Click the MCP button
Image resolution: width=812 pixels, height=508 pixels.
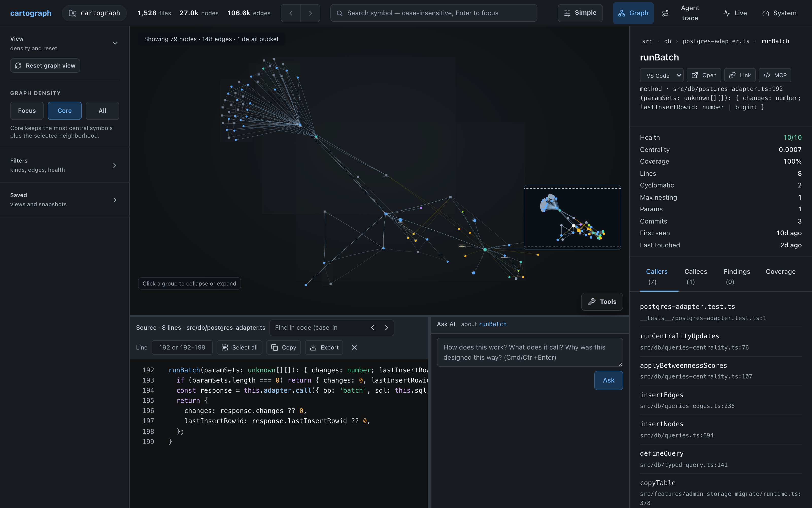(x=775, y=75)
